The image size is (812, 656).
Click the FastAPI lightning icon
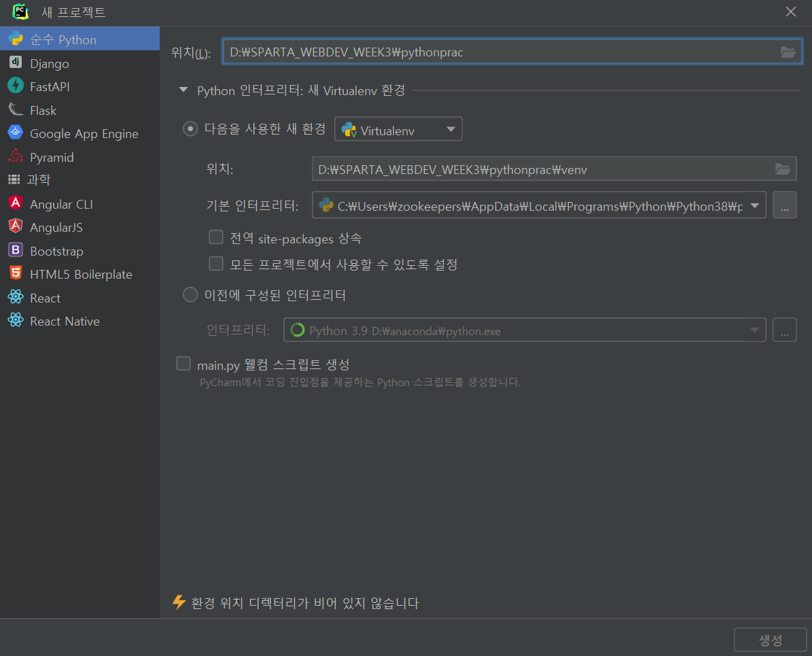pos(16,86)
